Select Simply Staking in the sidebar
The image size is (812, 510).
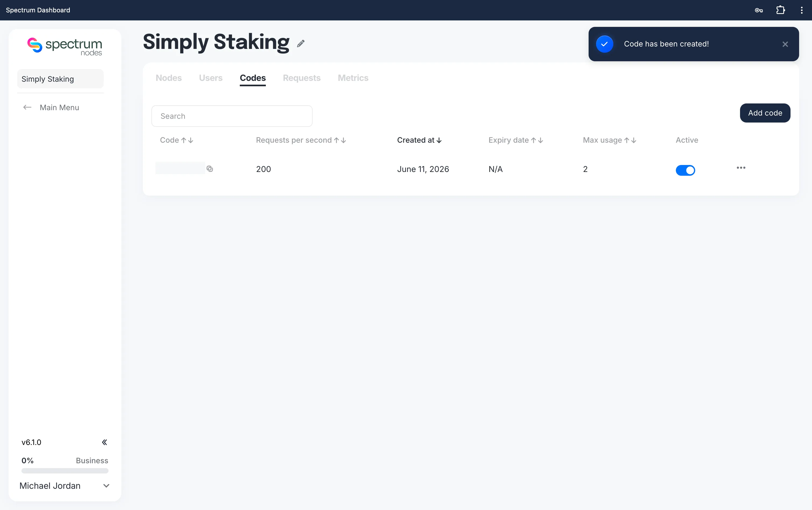pyautogui.click(x=60, y=79)
